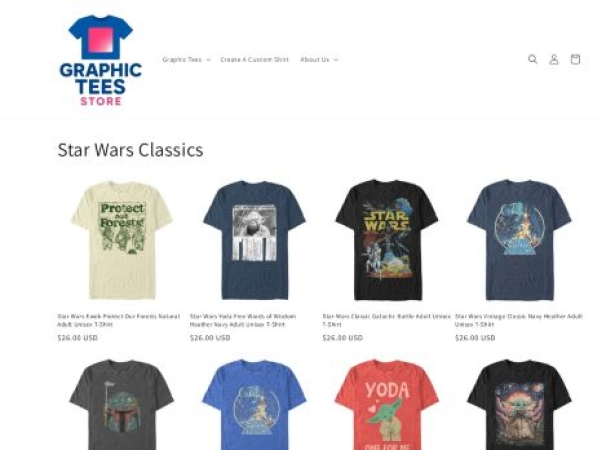The width and height of the screenshot is (600, 450).
Task: Follow the Yoda Words of Wisdom title link
Action: click(243, 320)
